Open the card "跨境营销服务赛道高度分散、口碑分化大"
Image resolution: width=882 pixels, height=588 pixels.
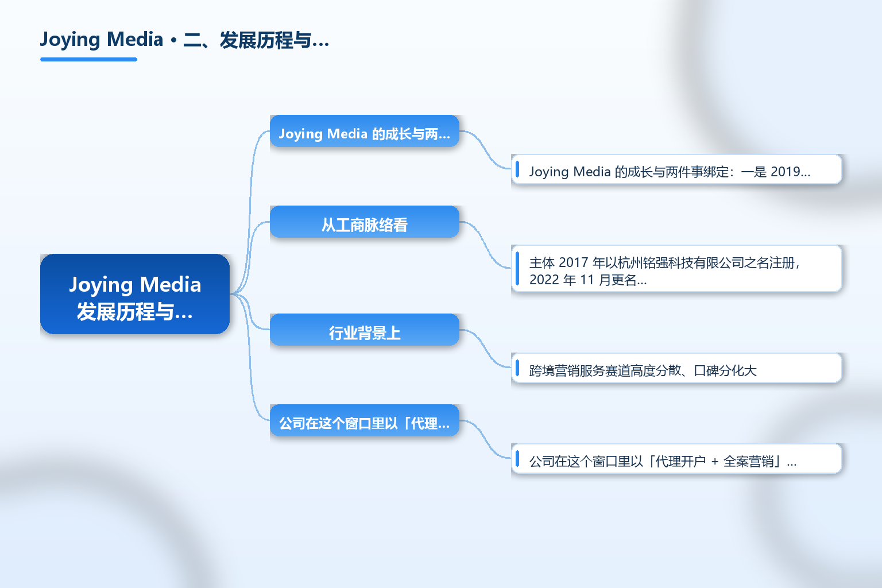click(x=676, y=368)
